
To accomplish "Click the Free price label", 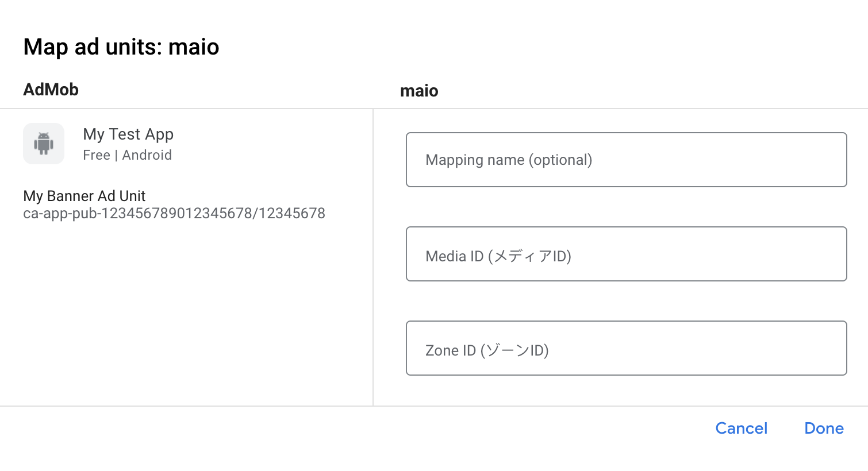I will (x=96, y=155).
